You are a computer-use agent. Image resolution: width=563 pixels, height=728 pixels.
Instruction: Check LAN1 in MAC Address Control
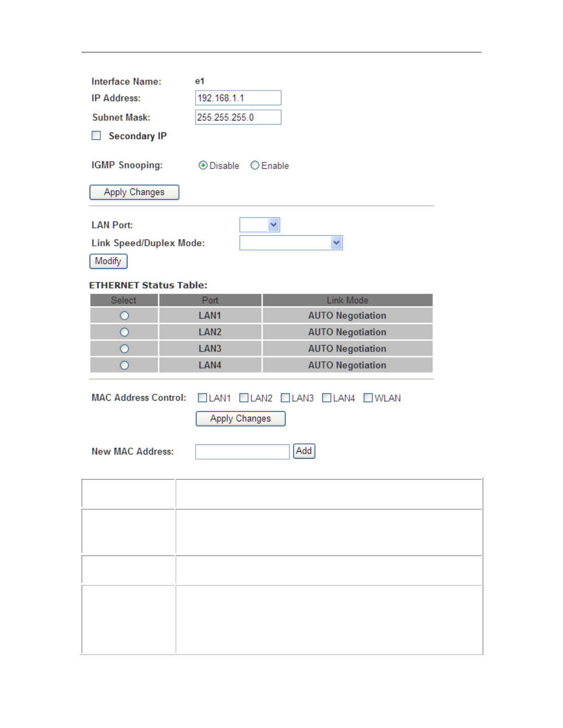(202, 398)
